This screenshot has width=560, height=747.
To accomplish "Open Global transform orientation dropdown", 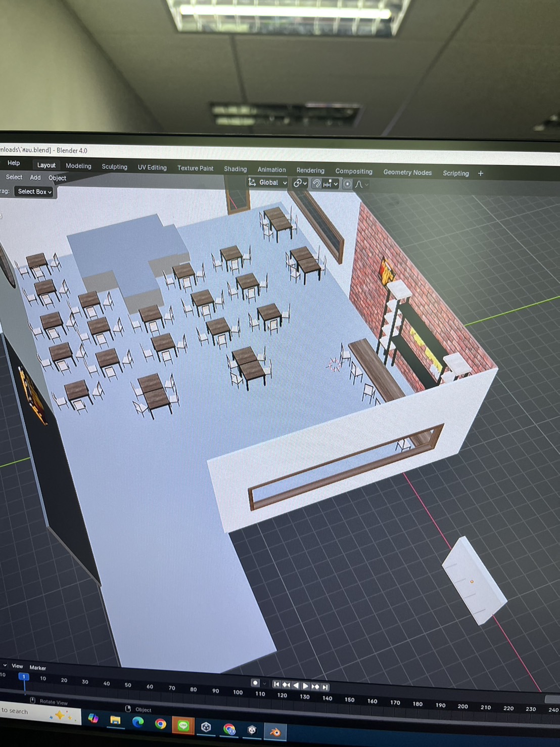I will coord(268,183).
